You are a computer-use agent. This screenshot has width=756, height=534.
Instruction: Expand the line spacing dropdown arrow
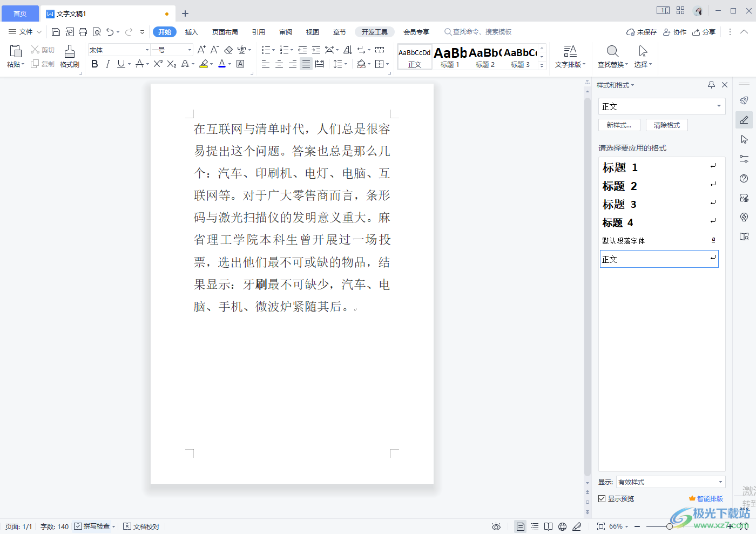[346, 64]
